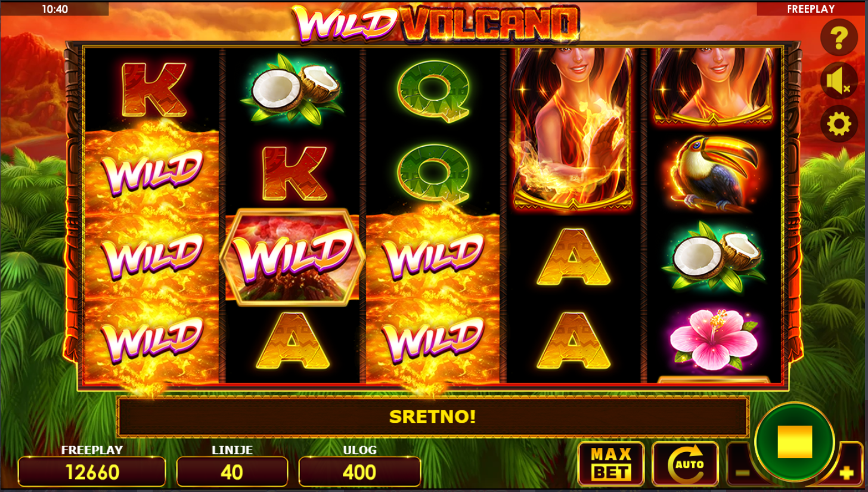Open the settings gear icon
Image resolution: width=868 pixels, height=492 pixels.
[839, 124]
